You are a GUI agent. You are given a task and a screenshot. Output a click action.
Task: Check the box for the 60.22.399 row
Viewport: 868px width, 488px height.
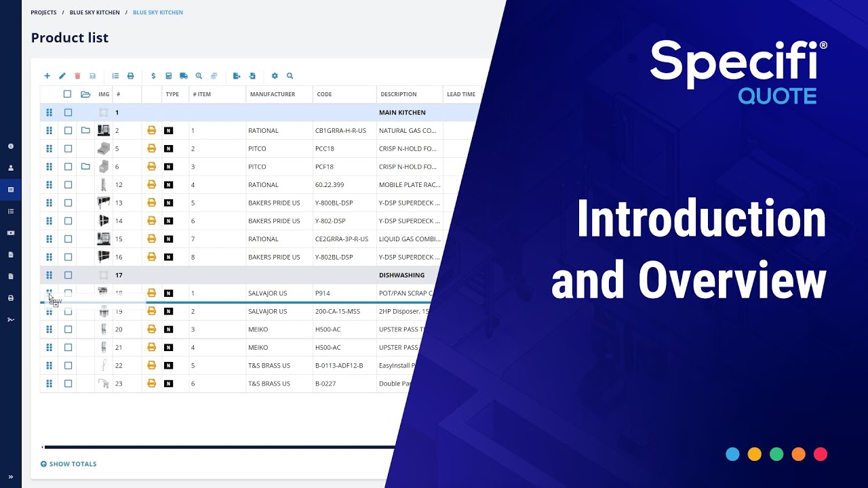[x=68, y=184]
